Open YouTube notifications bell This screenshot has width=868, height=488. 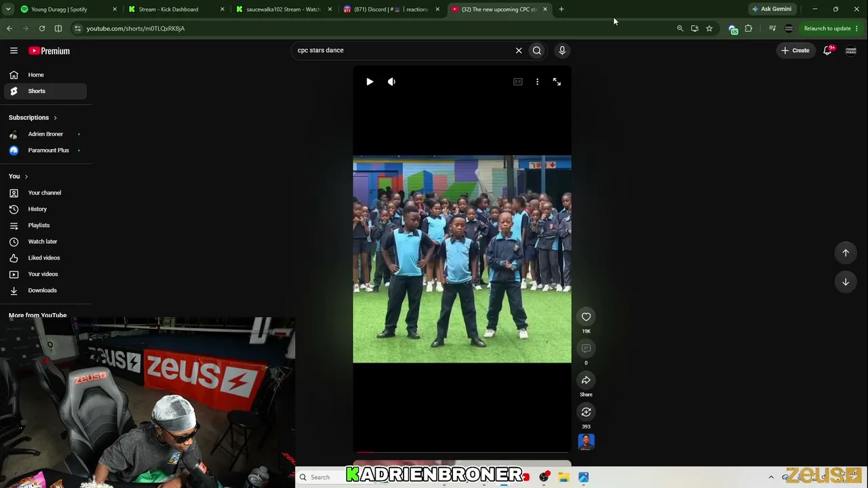click(828, 50)
